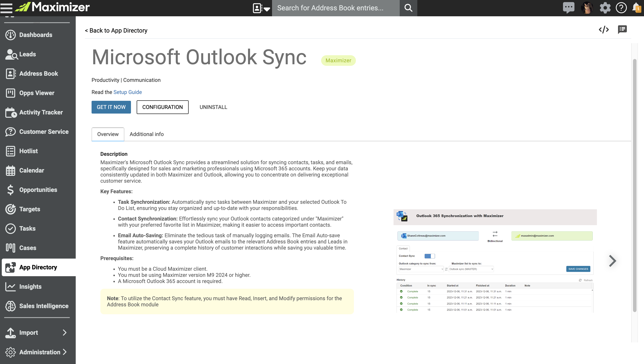
Task: Click the Productivity | Communication category text
Action: (x=126, y=80)
